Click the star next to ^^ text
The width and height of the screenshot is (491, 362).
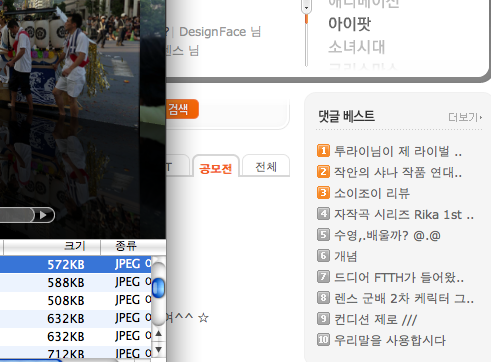click(203, 318)
